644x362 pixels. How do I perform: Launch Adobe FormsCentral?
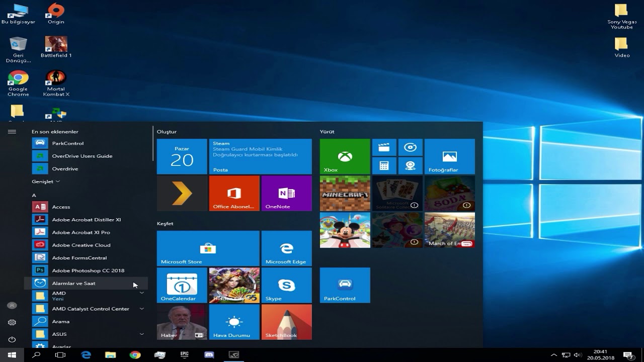pos(86,258)
